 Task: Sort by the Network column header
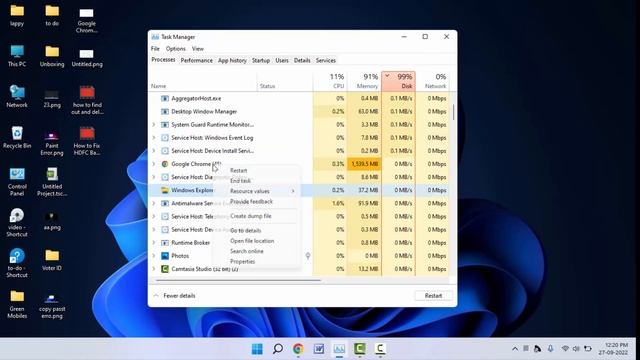click(x=432, y=81)
